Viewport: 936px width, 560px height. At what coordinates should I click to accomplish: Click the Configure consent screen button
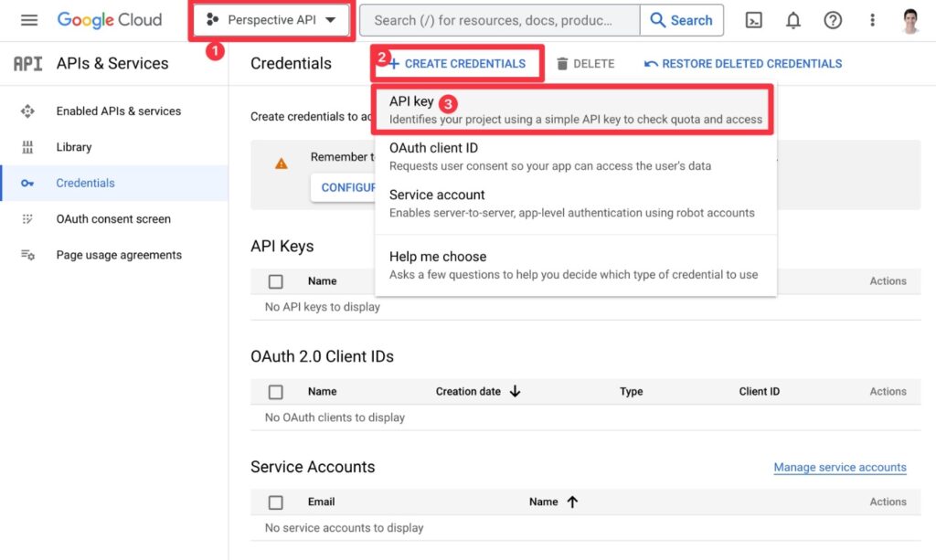(x=344, y=188)
